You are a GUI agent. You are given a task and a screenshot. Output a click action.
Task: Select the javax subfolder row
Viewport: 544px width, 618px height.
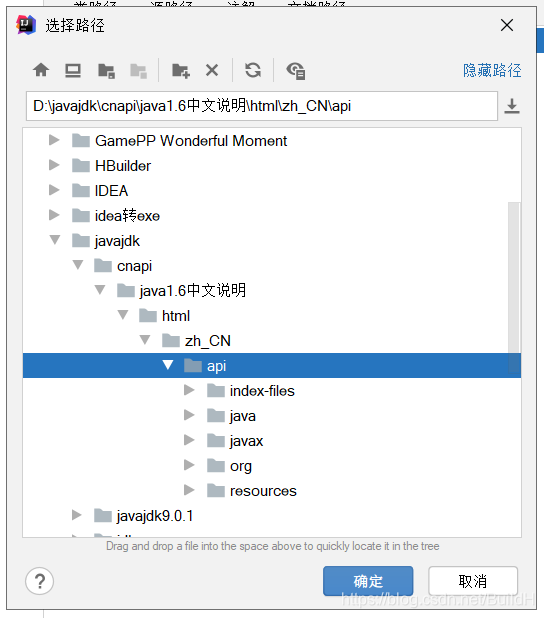coord(272,441)
